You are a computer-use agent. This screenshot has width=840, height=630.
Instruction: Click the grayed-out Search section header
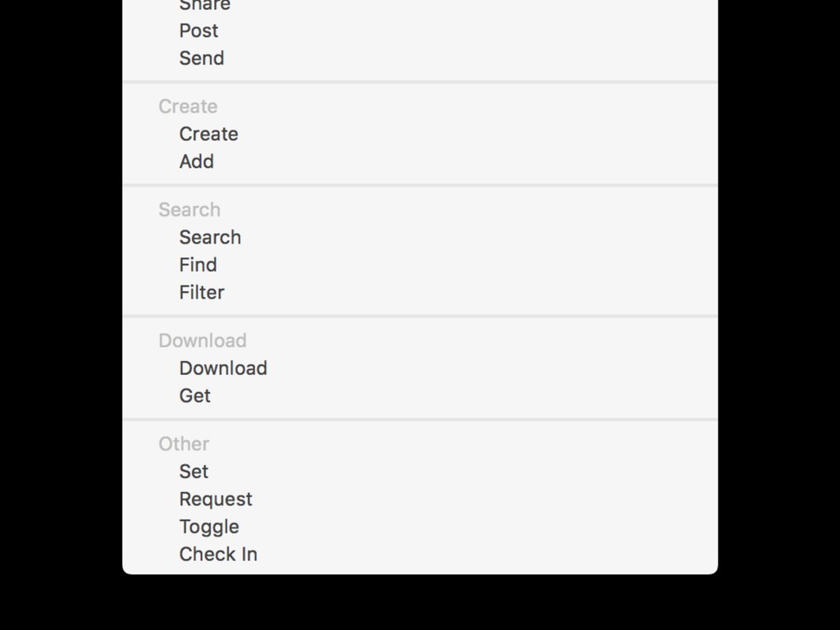point(189,209)
